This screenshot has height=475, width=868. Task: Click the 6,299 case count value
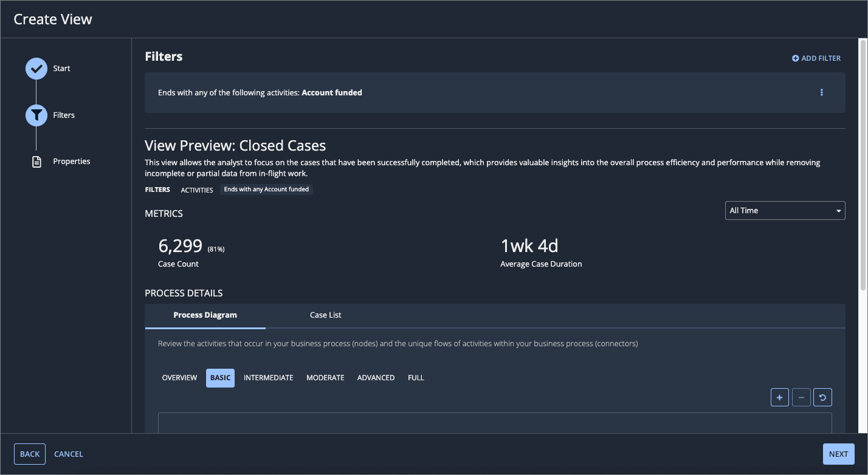(x=180, y=246)
